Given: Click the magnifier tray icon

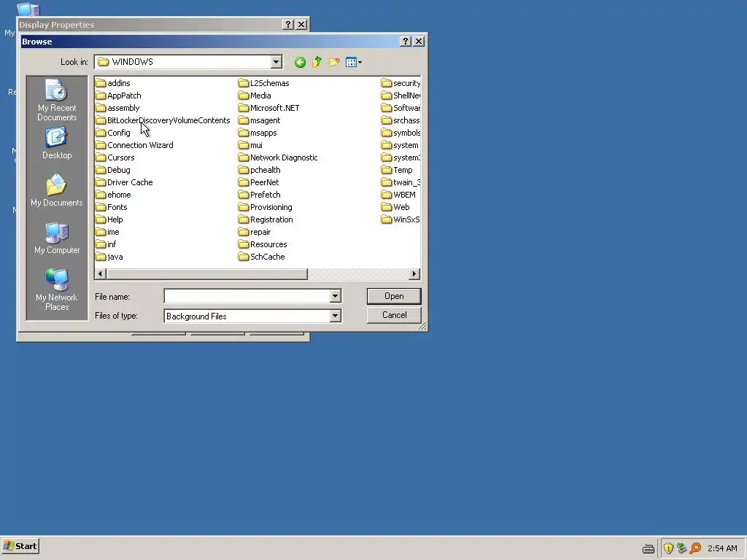Looking at the screenshot, I should click(695, 548).
